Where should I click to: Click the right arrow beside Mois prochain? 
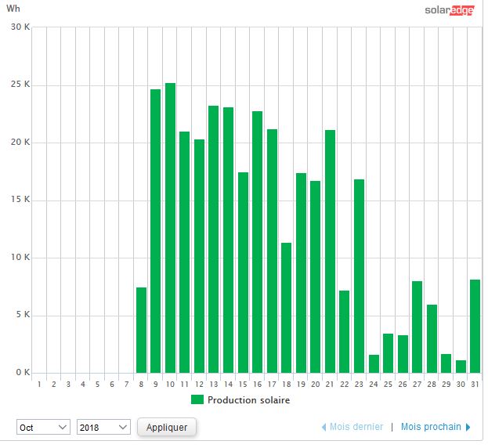pyautogui.click(x=468, y=427)
